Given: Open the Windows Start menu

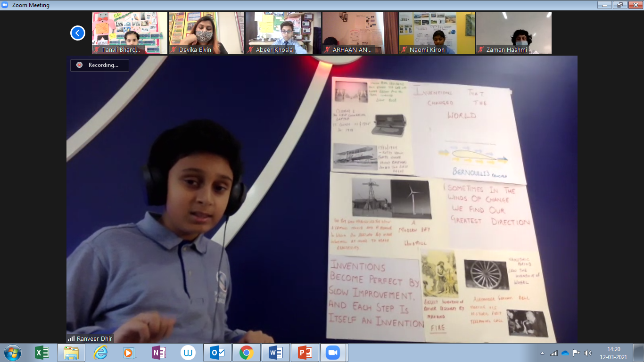Looking at the screenshot, I should [12, 353].
